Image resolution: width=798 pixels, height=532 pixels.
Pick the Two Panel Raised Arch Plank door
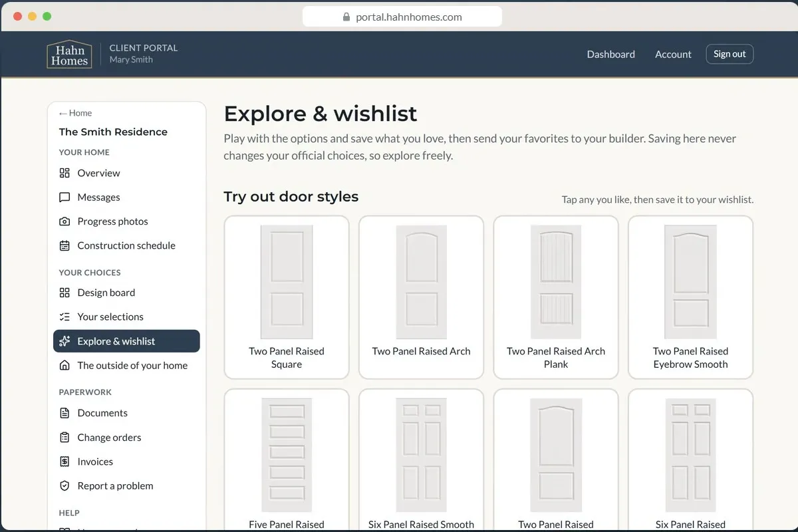[556, 297]
